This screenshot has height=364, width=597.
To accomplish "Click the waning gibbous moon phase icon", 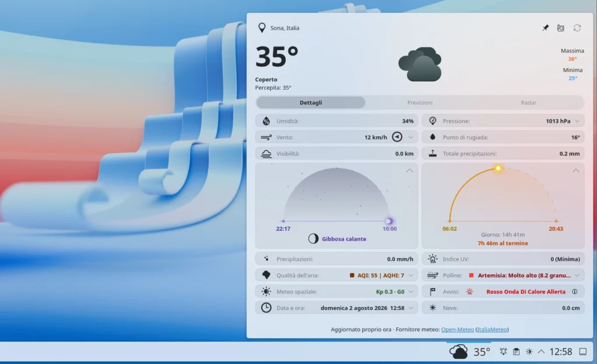I will tap(313, 239).
